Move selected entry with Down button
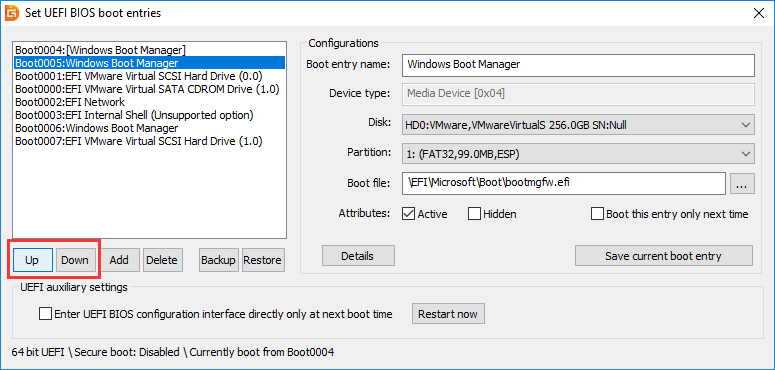The width and height of the screenshot is (775, 370). [x=75, y=259]
